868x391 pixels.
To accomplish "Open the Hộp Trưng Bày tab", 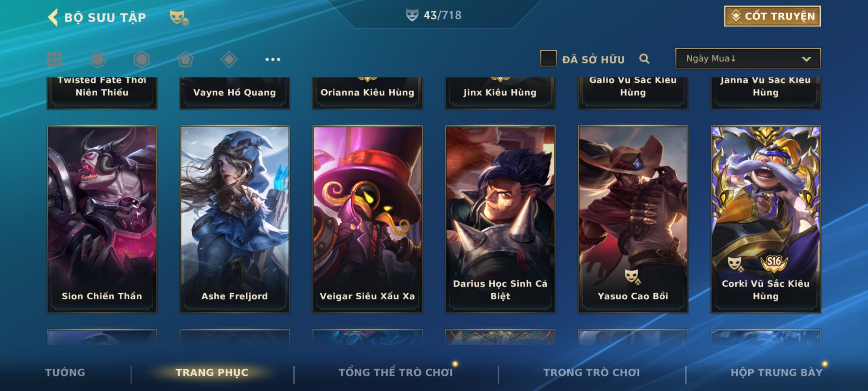I will pyautogui.click(x=776, y=373).
